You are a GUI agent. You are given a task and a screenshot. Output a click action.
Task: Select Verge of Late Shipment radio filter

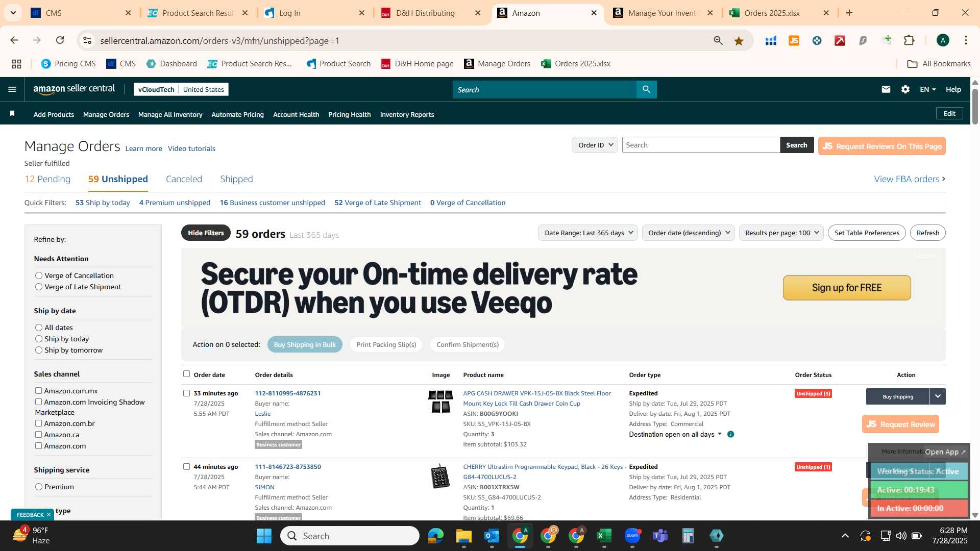pos(38,287)
